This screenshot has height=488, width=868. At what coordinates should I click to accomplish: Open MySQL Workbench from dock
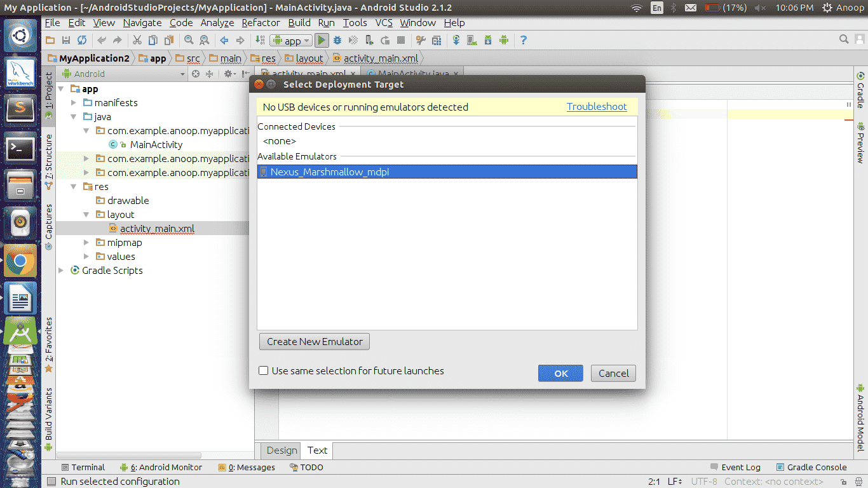[x=20, y=74]
